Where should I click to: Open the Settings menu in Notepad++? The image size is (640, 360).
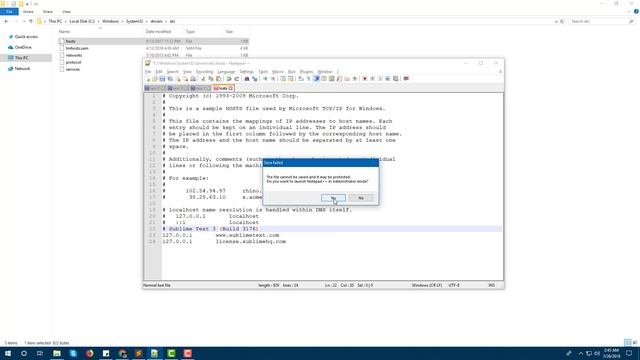tap(247, 72)
